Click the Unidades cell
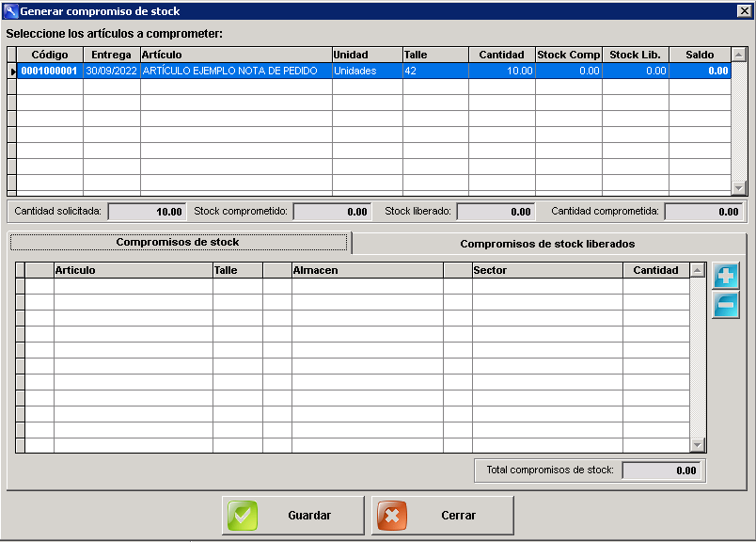 pos(368,71)
